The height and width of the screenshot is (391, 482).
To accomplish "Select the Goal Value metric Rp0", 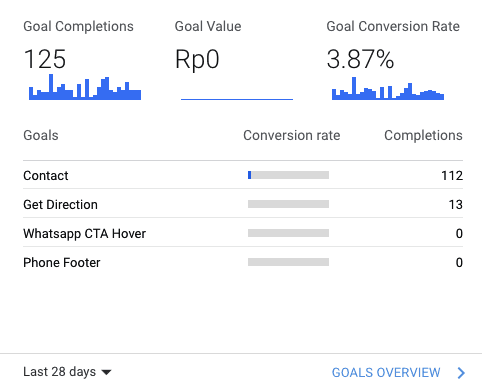I will pos(197,59).
